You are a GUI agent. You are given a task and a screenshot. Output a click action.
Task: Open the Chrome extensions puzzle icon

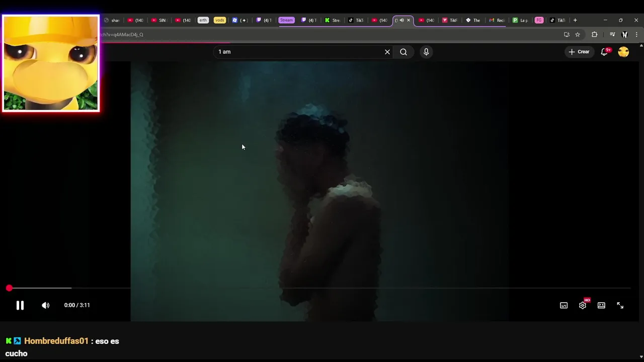tap(595, 35)
